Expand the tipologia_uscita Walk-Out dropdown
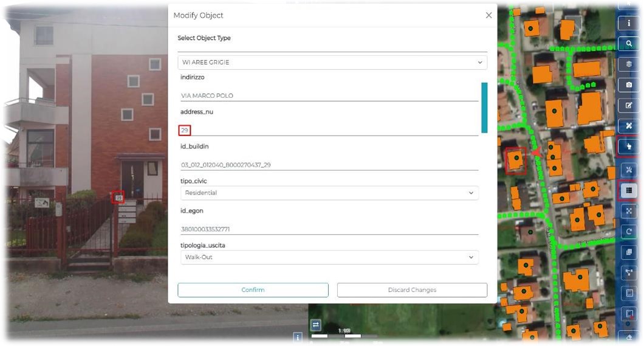Screen dimensions: 644x346 pos(329,257)
